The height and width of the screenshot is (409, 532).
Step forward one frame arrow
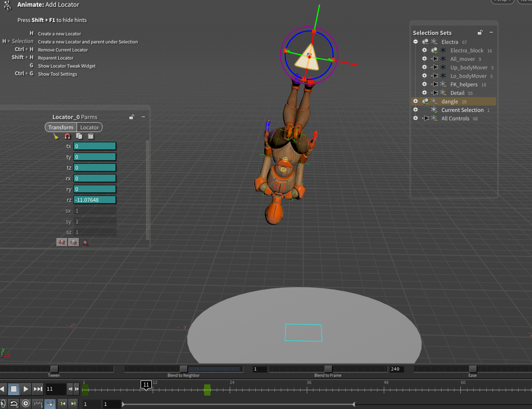coord(77,389)
